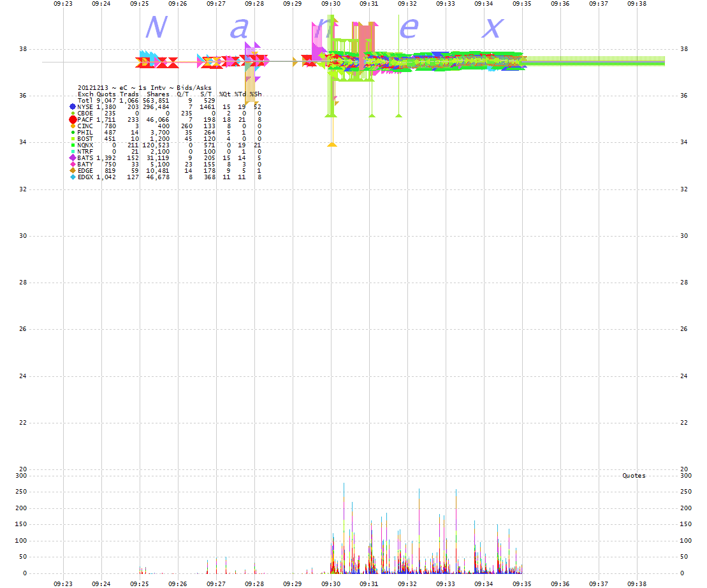Click the 'Trads' column header
The image size is (707, 588).
[129, 94]
